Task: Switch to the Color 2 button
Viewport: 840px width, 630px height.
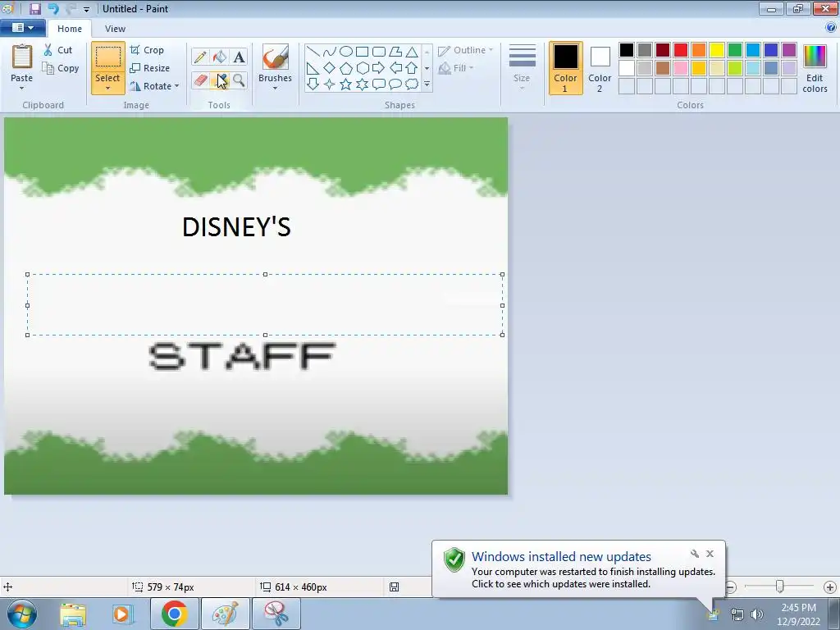Action: point(600,68)
